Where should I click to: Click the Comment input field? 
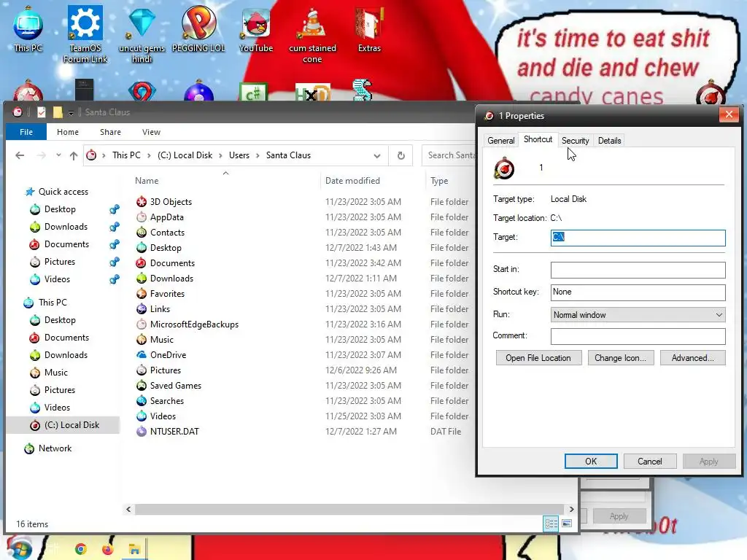[638, 336]
